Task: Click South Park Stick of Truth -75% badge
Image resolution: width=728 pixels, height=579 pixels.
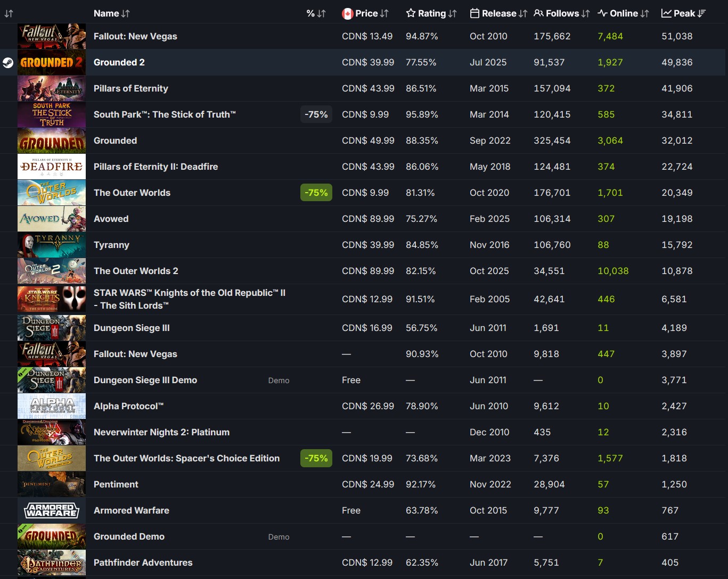Action: 316,114
